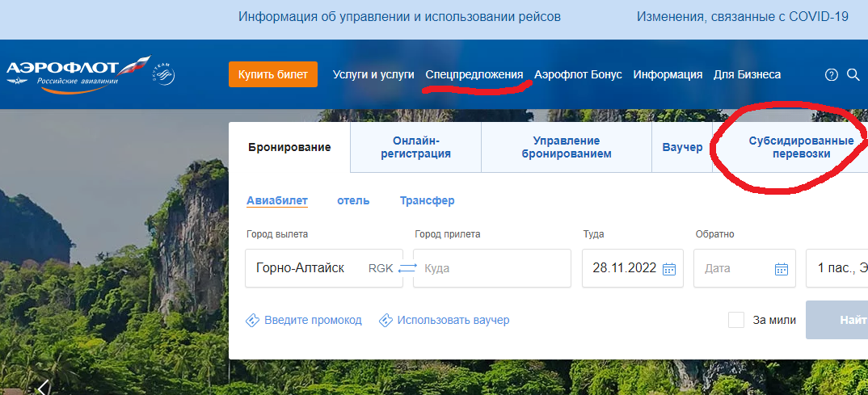Click the Aeroflot logo
Image resolution: width=868 pixels, height=395 pixels.
click(x=78, y=74)
